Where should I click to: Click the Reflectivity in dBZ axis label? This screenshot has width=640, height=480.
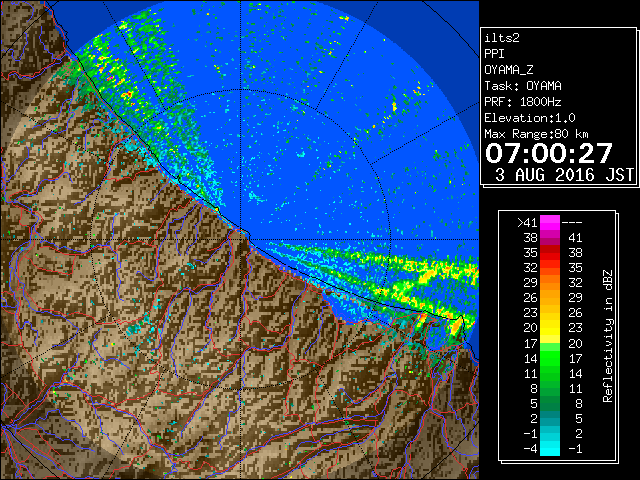point(608,336)
